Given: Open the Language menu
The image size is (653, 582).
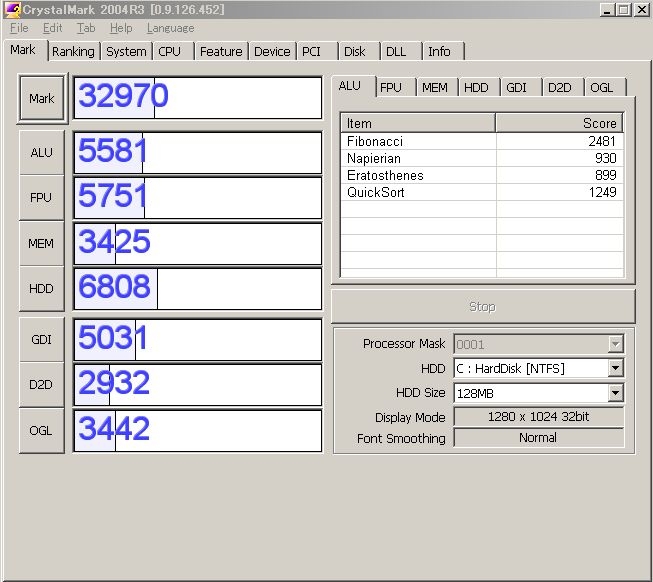Looking at the screenshot, I should (x=170, y=28).
